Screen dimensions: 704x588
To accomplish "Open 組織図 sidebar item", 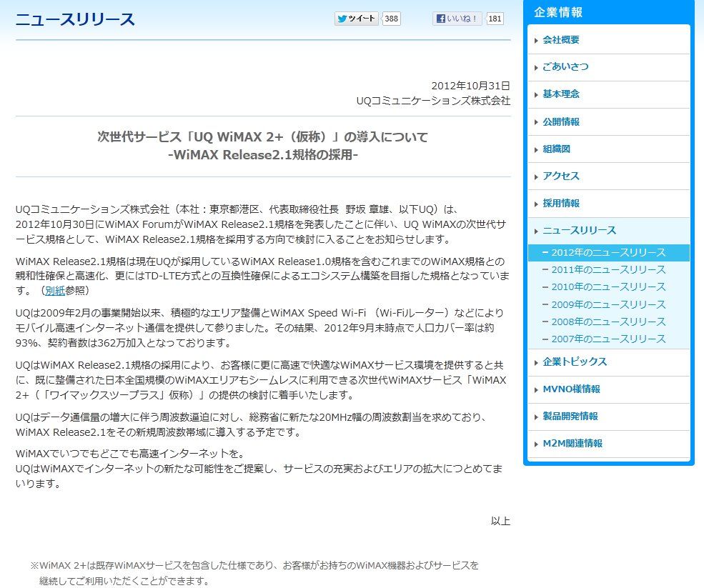I will coord(556,149).
